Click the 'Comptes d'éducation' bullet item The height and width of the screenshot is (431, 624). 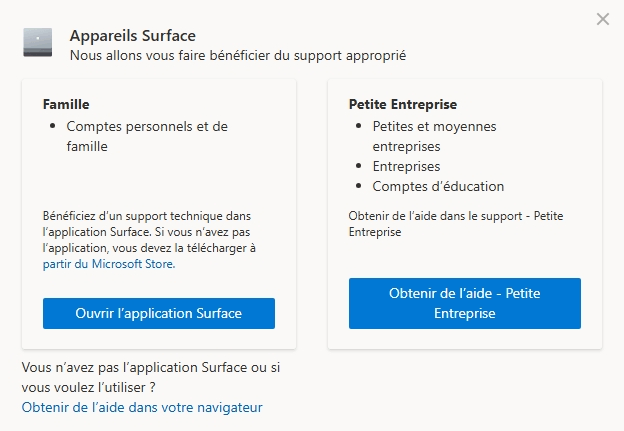(x=438, y=186)
